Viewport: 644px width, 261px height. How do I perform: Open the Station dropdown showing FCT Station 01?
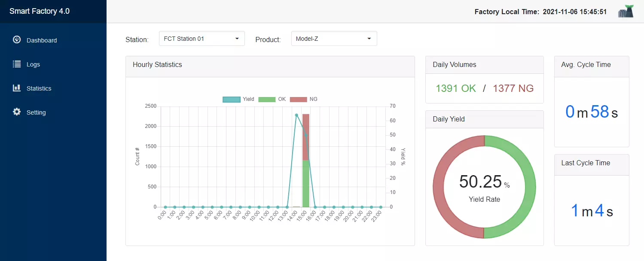[201, 39]
